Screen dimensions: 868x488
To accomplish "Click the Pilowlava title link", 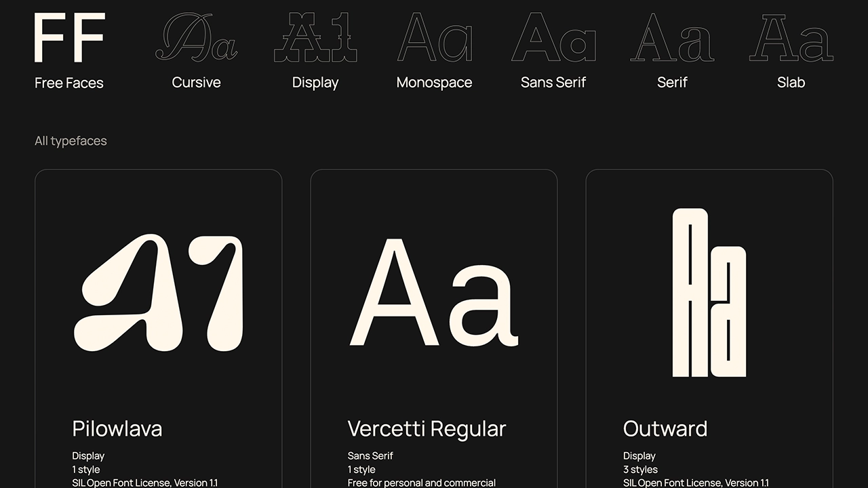I will click(x=117, y=428).
